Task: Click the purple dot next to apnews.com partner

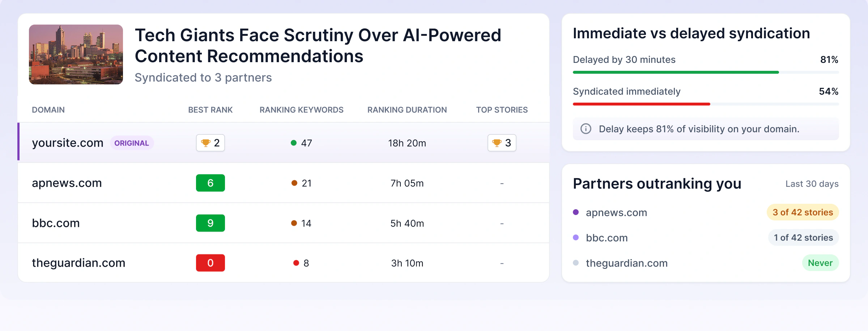Action: pos(576,212)
